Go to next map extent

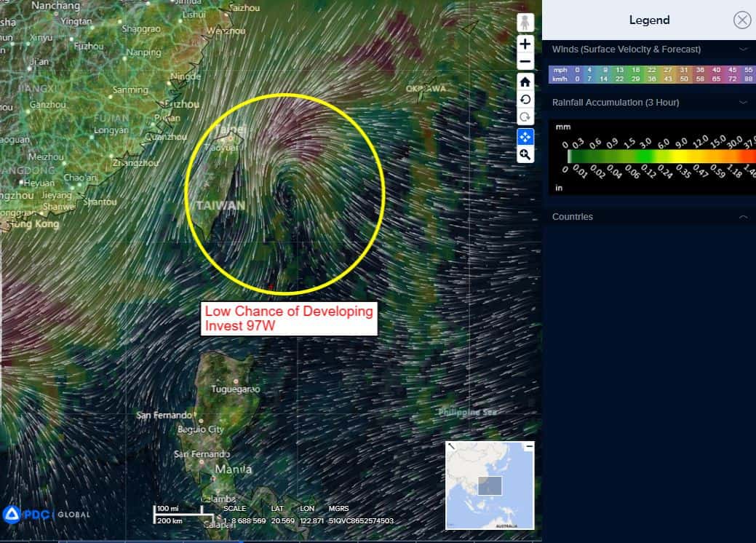525,117
